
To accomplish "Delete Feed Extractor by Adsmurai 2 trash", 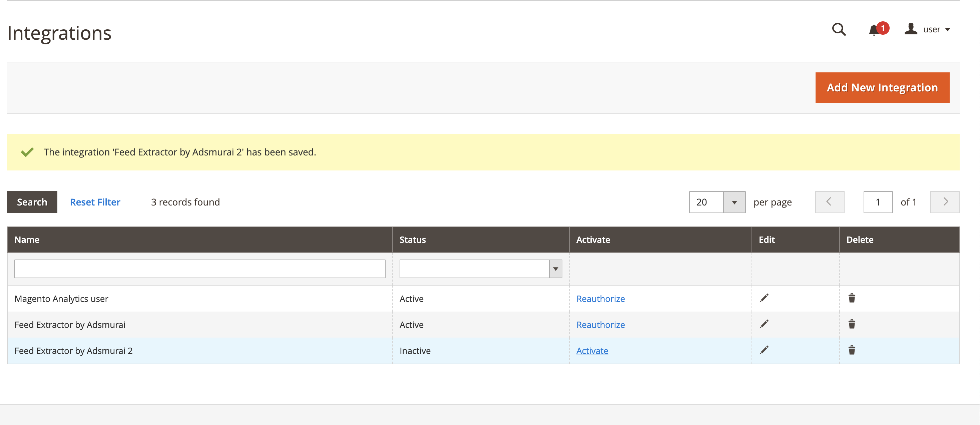I will [852, 350].
